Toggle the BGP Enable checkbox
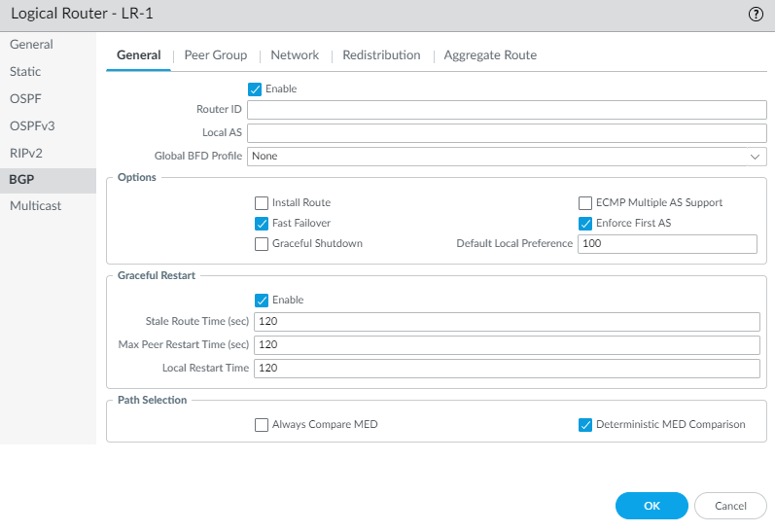775x532 pixels. (x=255, y=89)
